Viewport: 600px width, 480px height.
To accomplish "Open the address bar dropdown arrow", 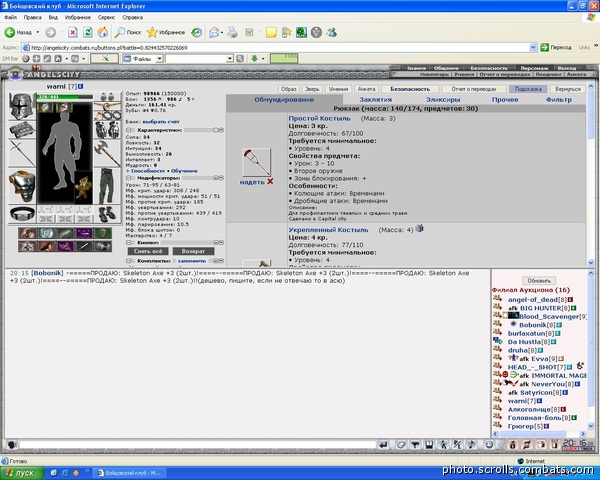I will click(533, 47).
